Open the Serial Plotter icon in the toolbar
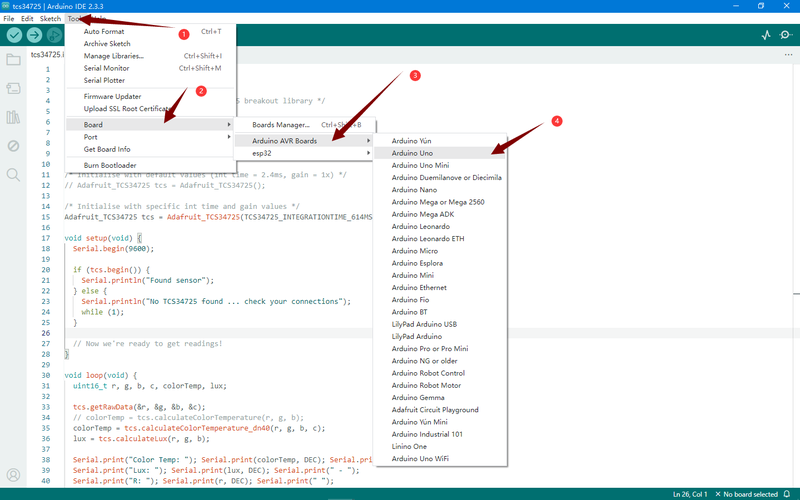 click(x=766, y=35)
